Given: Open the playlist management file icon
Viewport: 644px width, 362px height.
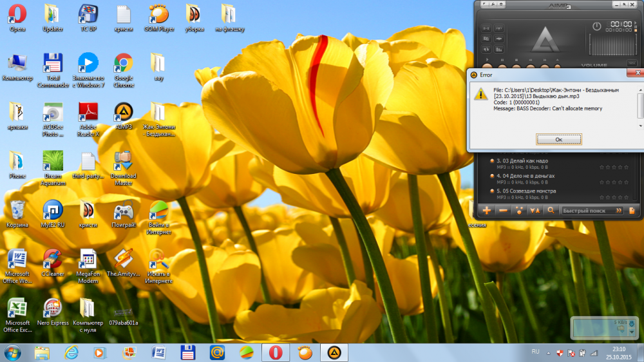Looking at the screenshot, I should tap(632, 210).
